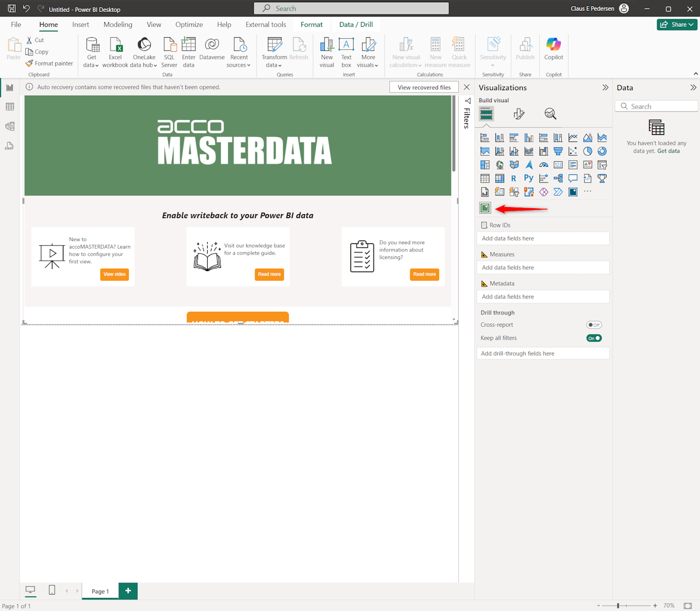This screenshot has height=611, width=700.
Task: Switch to Model view in left sidebar
Action: pyautogui.click(x=10, y=126)
